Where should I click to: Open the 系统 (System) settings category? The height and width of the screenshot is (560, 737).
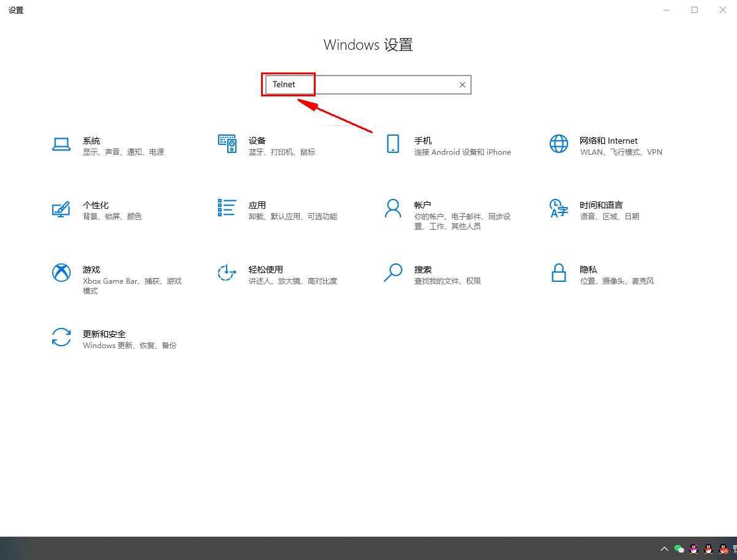(x=108, y=146)
